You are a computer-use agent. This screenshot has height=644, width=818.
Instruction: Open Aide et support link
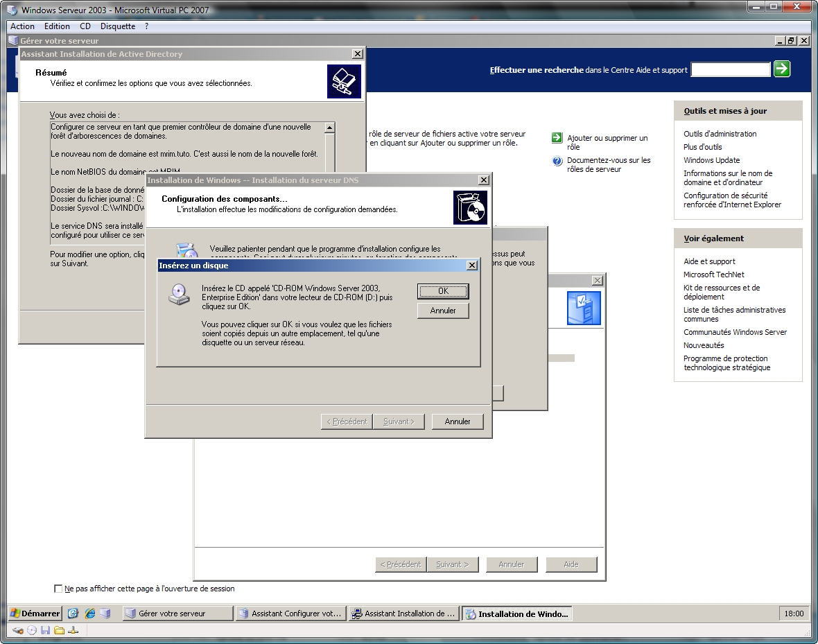point(709,261)
